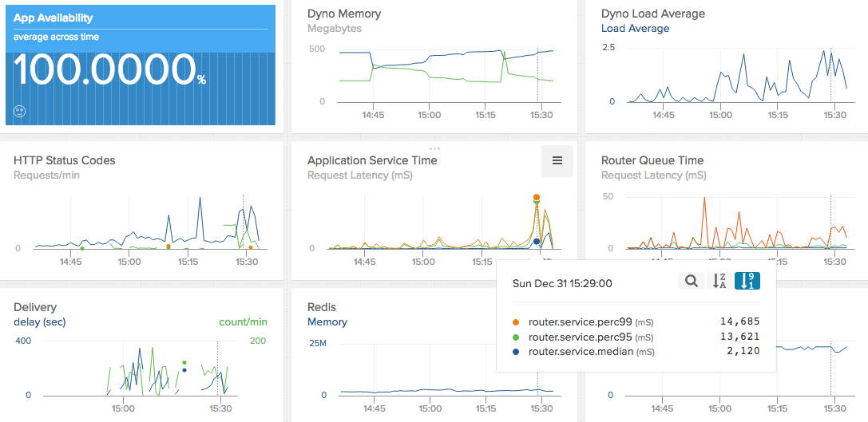This screenshot has height=422, width=868.
Task: Sort tooltip entries alphabetically Z to A
Action: pyautogui.click(x=719, y=281)
